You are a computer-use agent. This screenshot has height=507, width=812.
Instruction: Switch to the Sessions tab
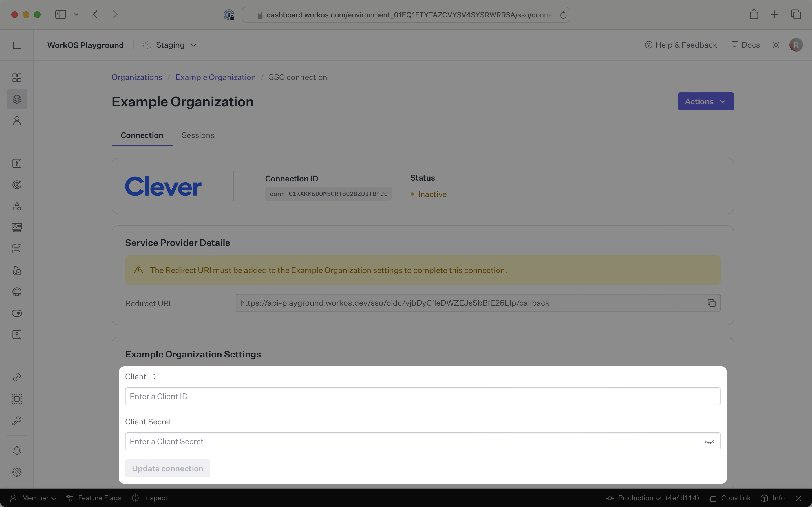198,135
